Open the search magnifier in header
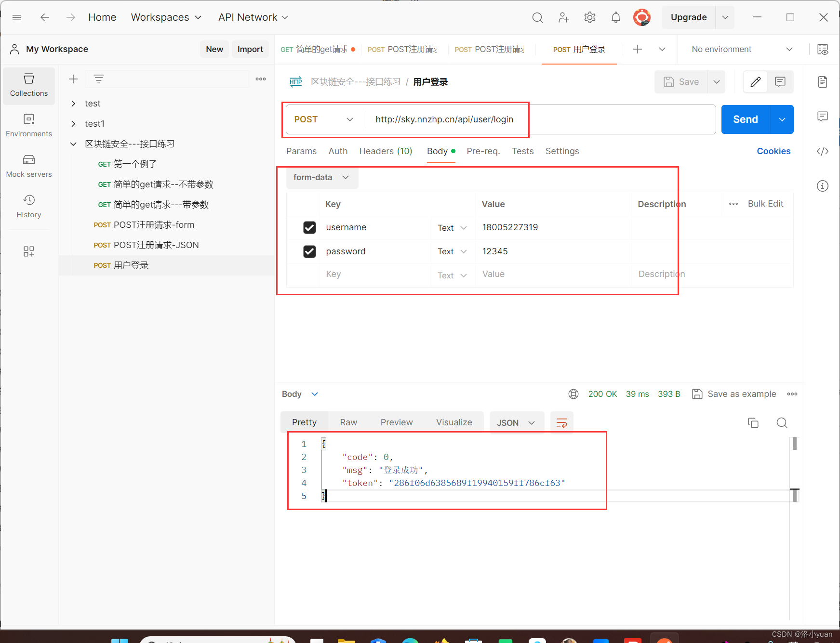This screenshot has width=840, height=643. (537, 18)
